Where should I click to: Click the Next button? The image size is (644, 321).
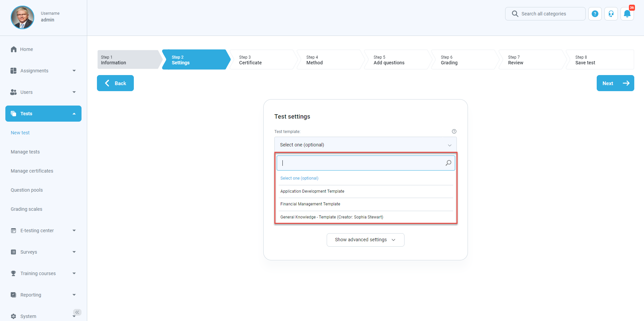615,83
